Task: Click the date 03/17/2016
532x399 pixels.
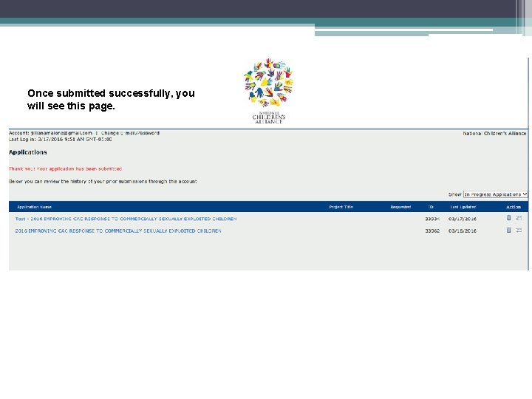Action: click(x=463, y=219)
